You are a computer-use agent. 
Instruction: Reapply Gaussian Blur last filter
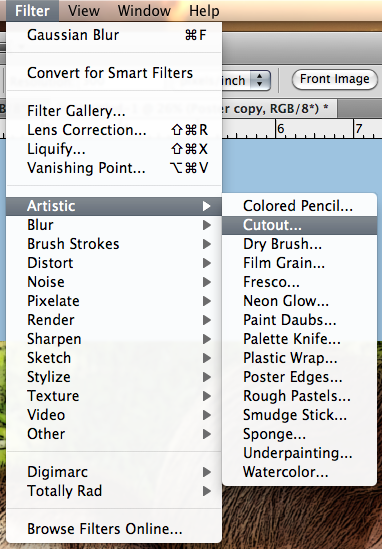[114, 35]
